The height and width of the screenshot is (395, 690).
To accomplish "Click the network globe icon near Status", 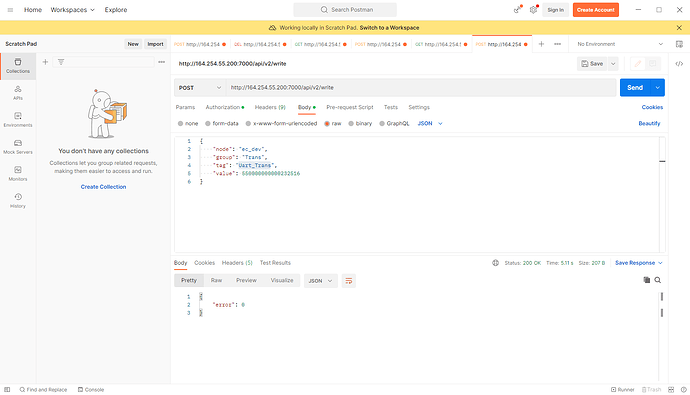I will 495,263.
